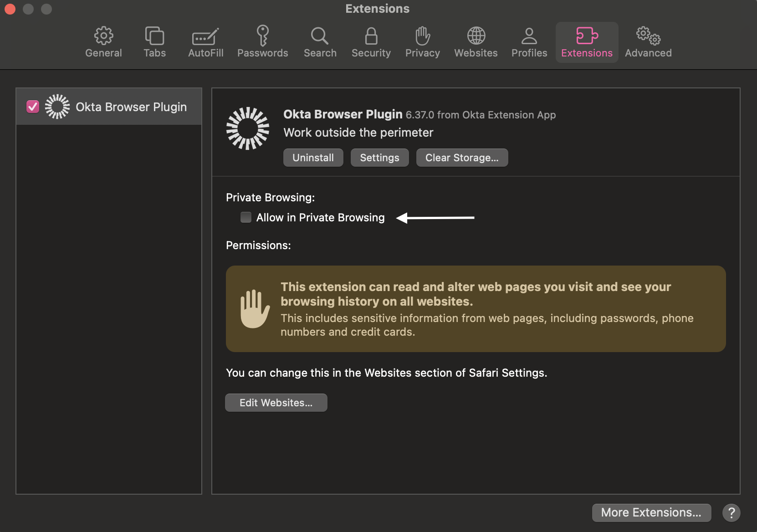
Task: Open More Extensions
Action: [651, 512]
